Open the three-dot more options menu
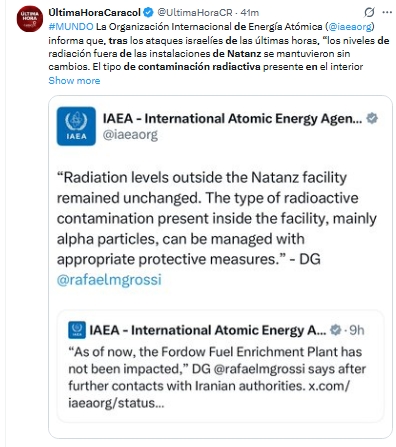The width and height of the screenshot is (396, 447). coord(387,13)
